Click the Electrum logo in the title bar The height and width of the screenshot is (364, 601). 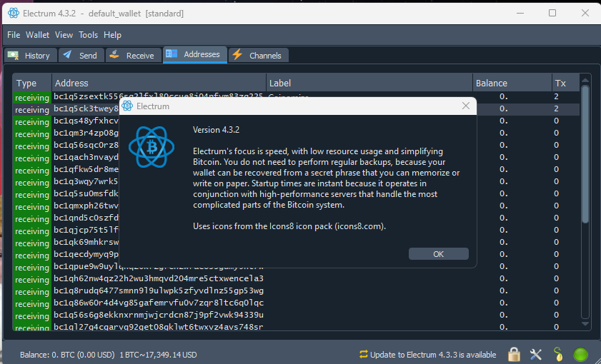14,14
